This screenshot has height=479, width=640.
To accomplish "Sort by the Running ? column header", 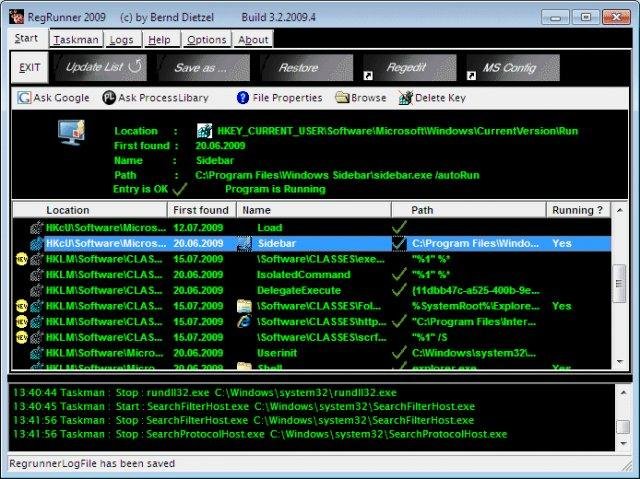I will (578, 210).
